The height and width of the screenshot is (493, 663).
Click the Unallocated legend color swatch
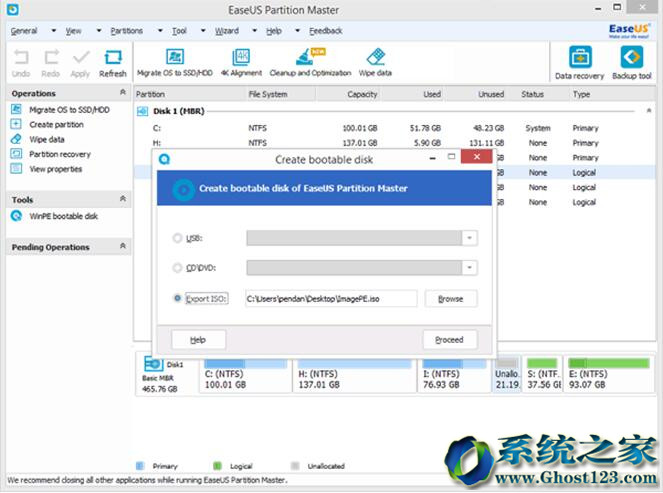(x=295, y=466)
